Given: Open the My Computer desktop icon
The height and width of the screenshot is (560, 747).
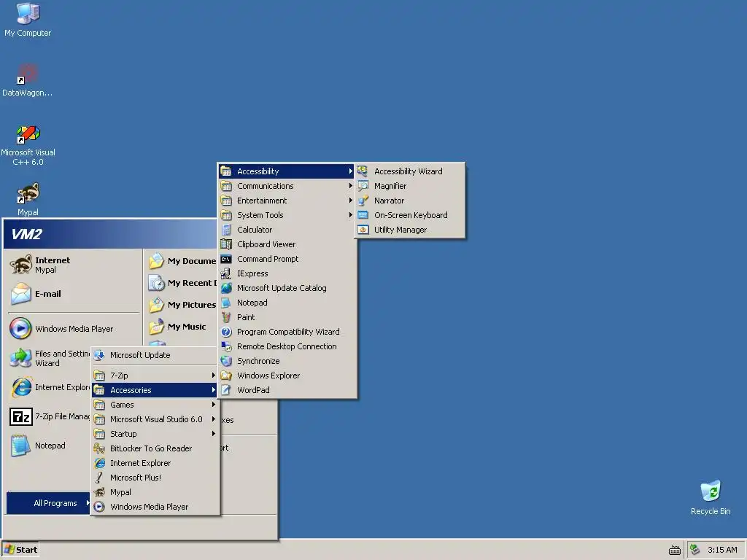Looking at the screenshot, I should point(28,20).
